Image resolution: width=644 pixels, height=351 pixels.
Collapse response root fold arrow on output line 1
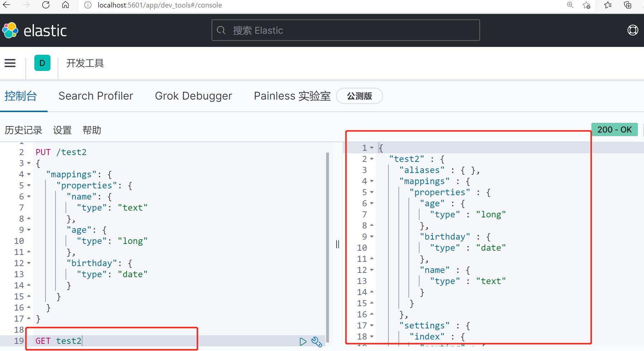coord(372,148)
